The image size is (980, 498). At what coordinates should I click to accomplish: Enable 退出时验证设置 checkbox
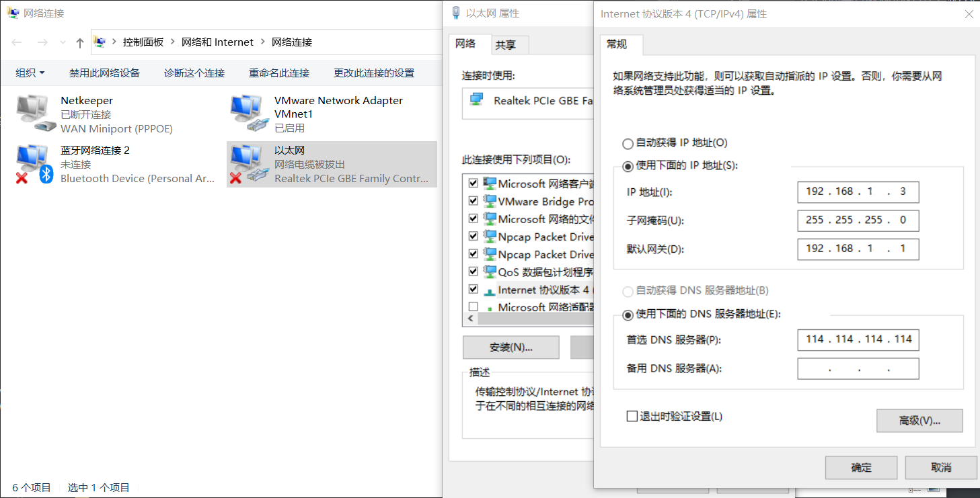coord(632,416)
